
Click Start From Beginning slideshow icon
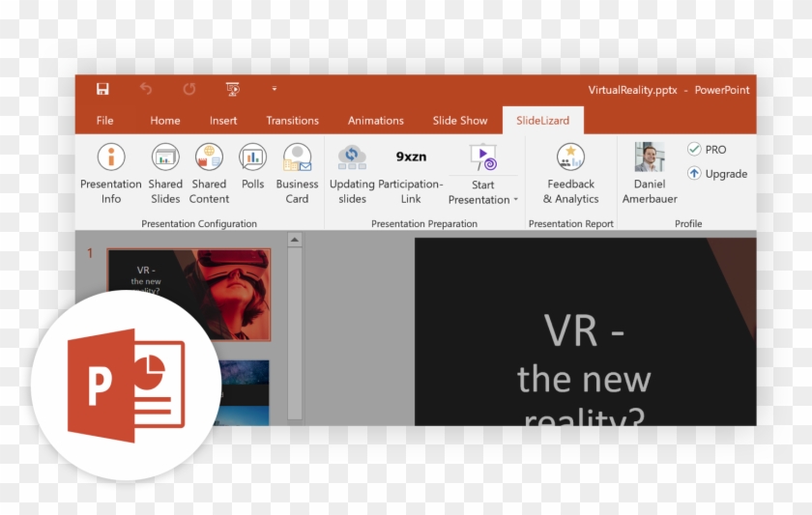232,89
